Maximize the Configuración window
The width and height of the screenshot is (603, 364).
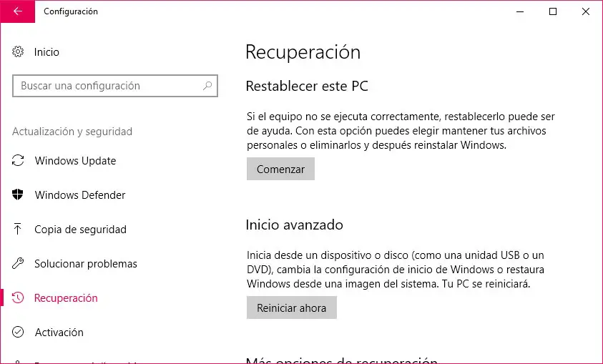553,11
